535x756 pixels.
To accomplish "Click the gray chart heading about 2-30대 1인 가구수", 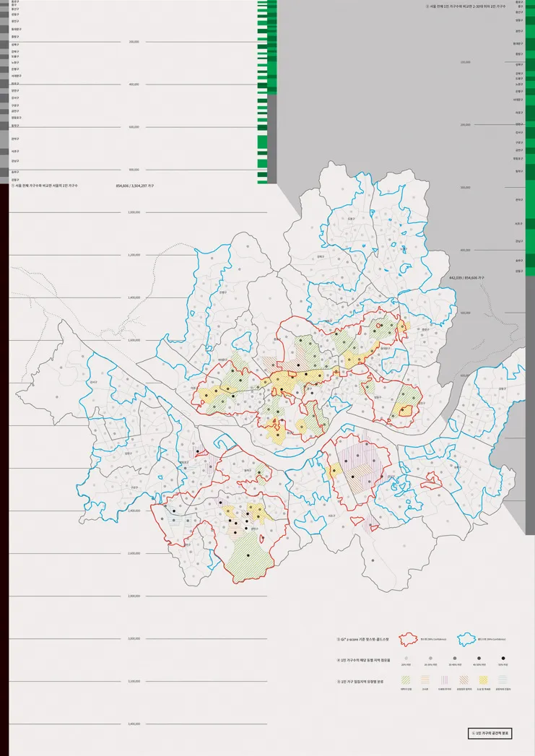I will pyautogui.click(x=466, y=6).
